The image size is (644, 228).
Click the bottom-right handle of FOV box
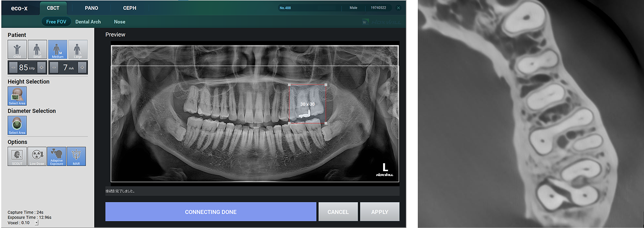pyautogui.click(x=326, y=123)
